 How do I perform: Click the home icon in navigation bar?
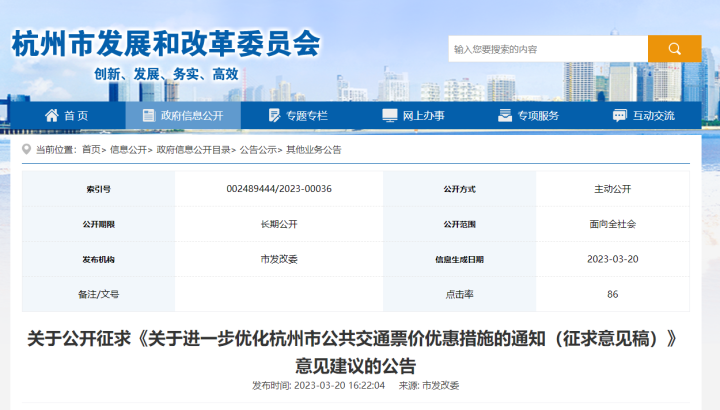(x=51, y=115)
